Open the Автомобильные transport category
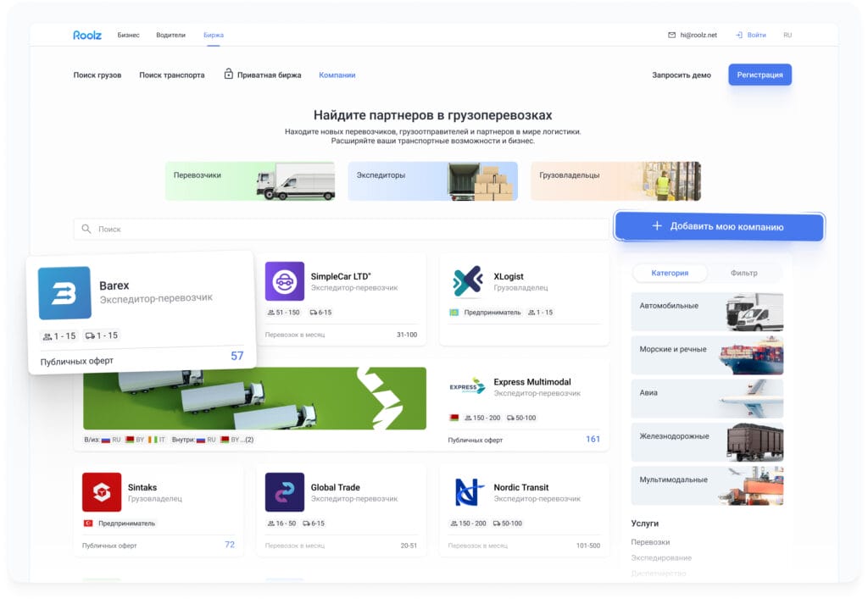Viewport: 868px width, 604px height. click(706, 311)
